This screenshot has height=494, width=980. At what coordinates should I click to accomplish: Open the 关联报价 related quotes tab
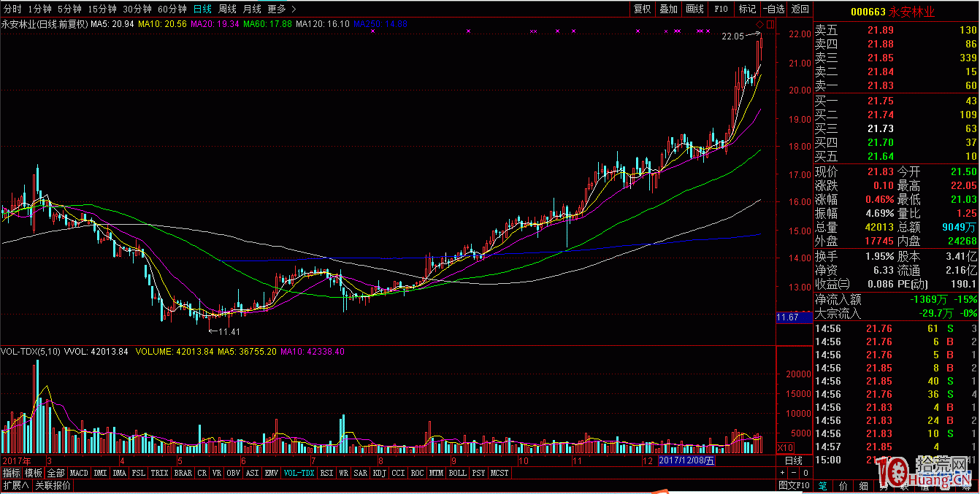pos(53,485)
